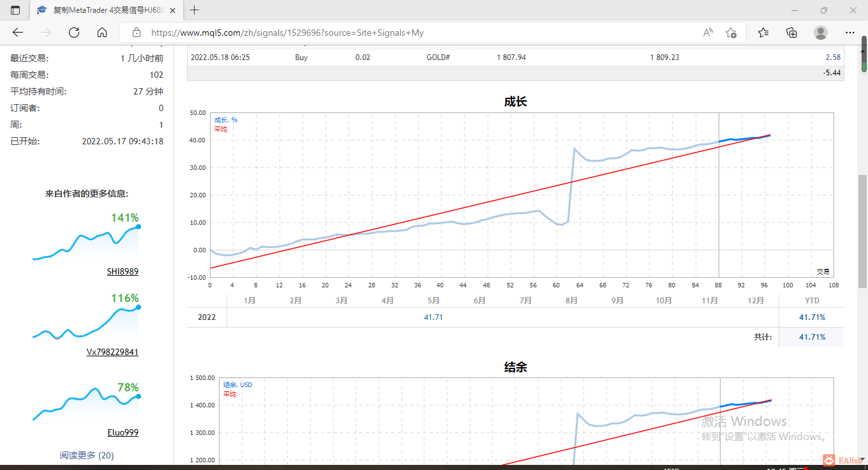Open the Eluo999 signal link
Image resolution: width=868 pixels, height=470 pixels.
click(123, 432)
